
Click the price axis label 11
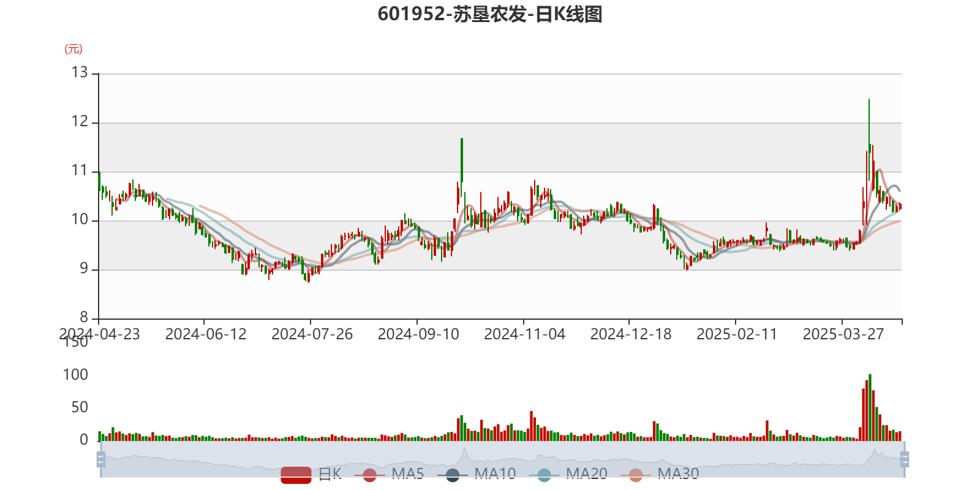(80, 170)
